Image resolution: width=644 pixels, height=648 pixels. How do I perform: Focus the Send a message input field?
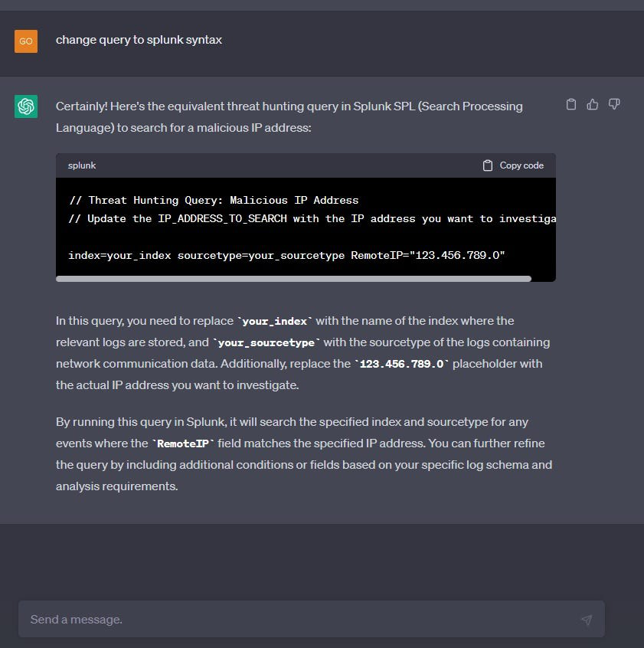tap(312, 619)
